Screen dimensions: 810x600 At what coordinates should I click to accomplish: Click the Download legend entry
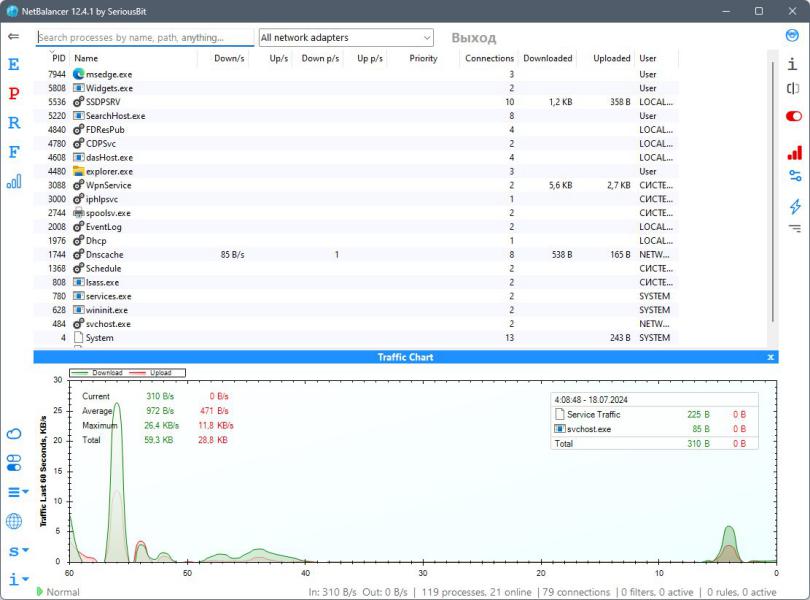click(x=97, y=373)
